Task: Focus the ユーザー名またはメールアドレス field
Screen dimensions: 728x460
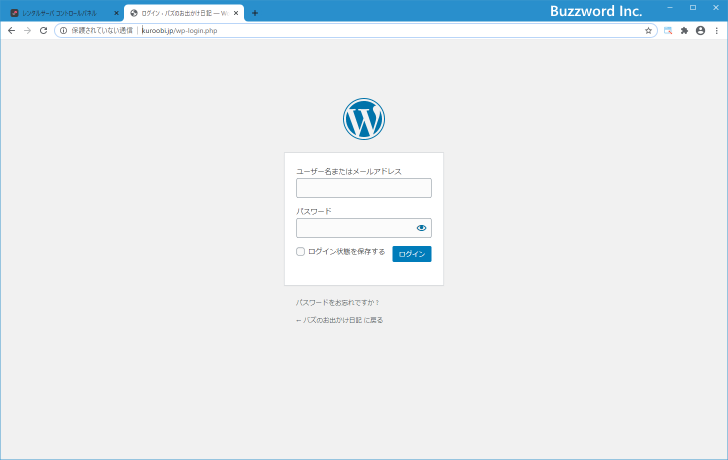Action: pyautogui.click(x=364, y=188)
